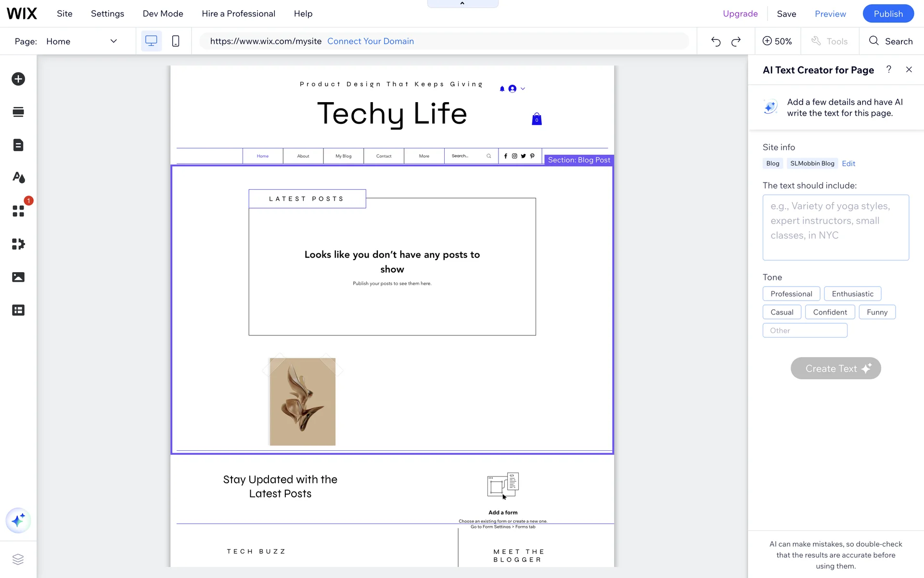Select the Professional tone option
This screenshot has height=578, width=924.
pyautogui.click(x=791, y=294)
